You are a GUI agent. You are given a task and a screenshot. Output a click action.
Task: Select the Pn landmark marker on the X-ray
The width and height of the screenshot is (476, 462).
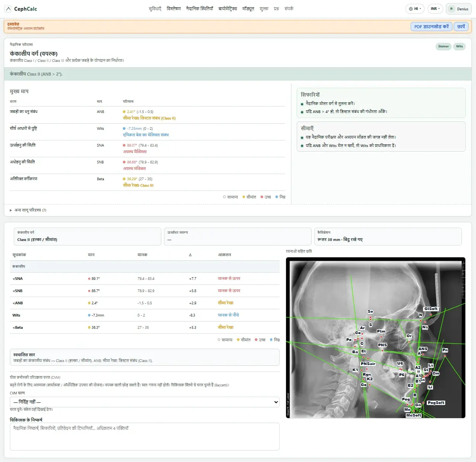coord(445,356)
